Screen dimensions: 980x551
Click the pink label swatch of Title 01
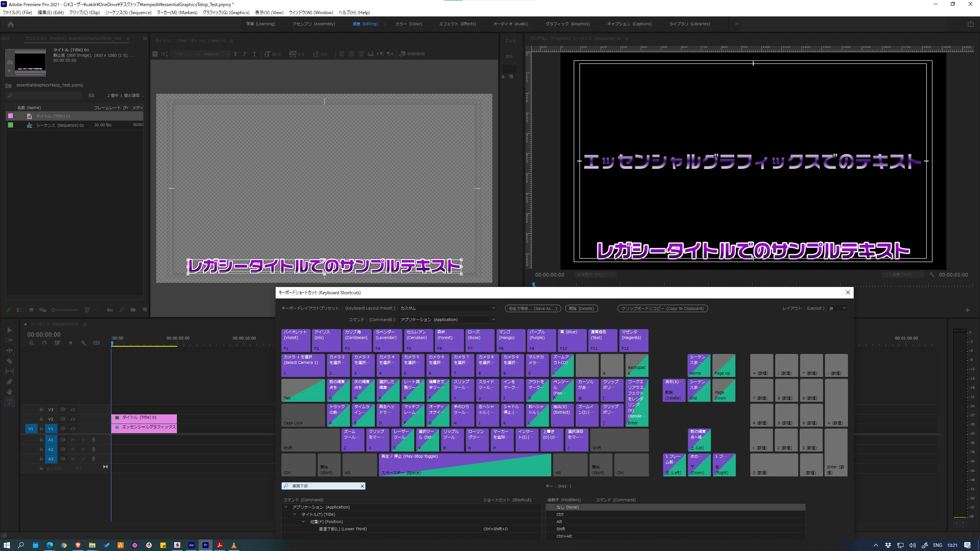tap(11, 116)
